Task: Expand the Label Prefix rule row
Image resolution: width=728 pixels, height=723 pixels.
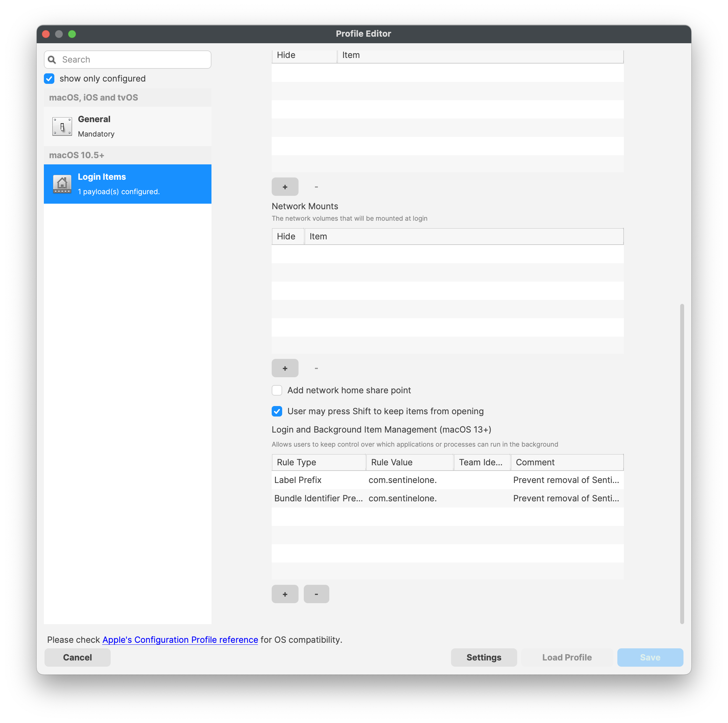Action: [447, 480]
